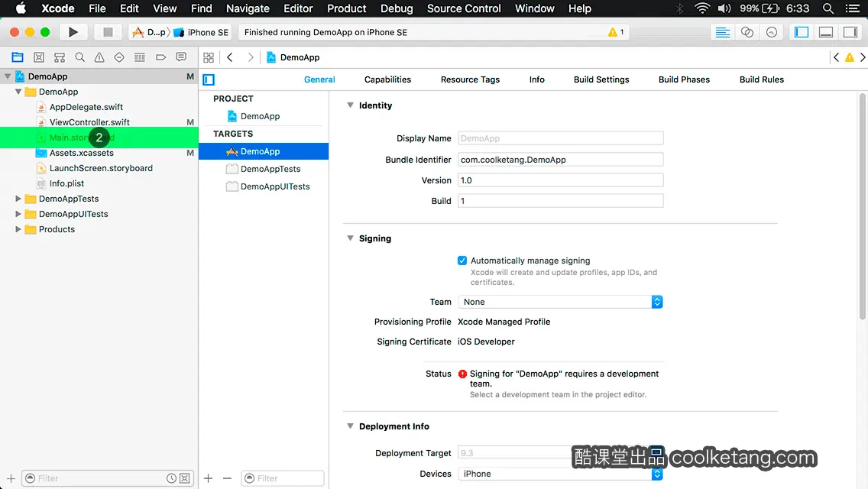
Task: Open the Debug navigator icon
Action: click(x=140, y=57)
